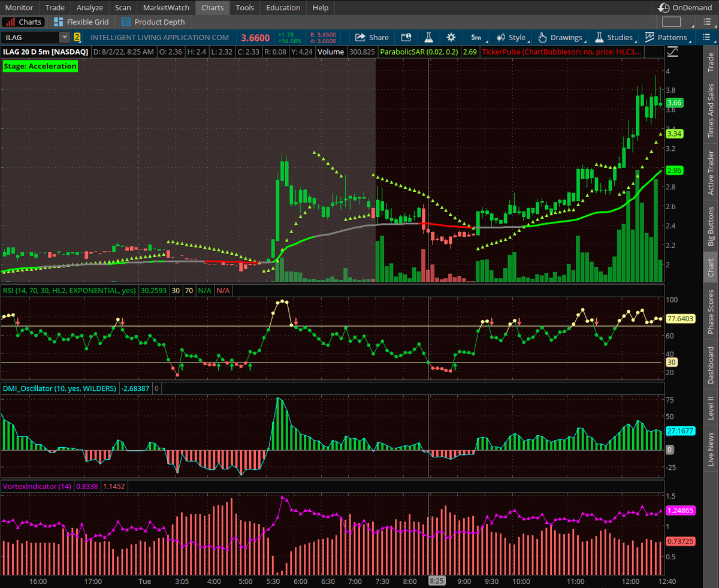Open the Help tab

click(321, 8)
